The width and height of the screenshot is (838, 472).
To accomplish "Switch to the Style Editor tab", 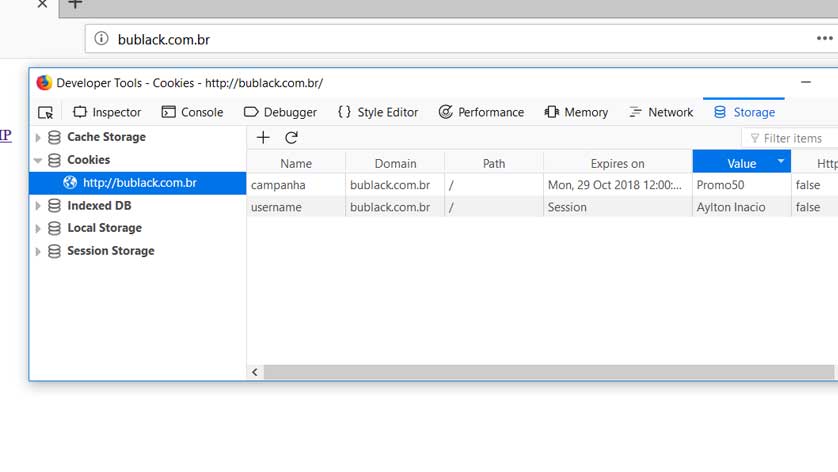I will [378, 112].
